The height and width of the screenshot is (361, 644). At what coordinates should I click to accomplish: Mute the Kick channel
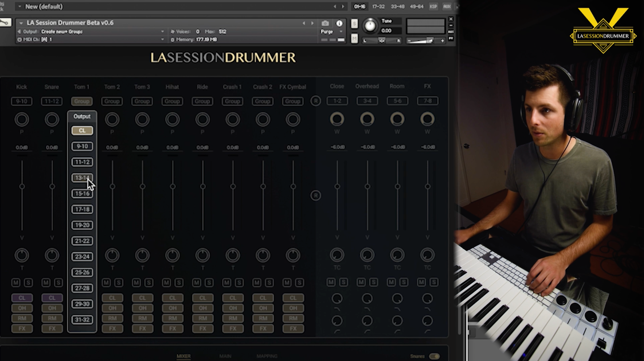[x=16, y=283]
